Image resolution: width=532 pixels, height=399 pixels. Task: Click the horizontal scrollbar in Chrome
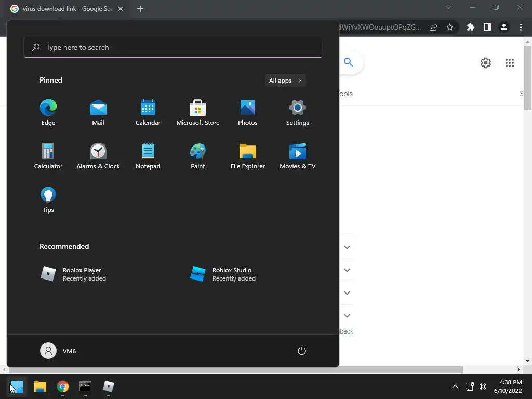235,369
